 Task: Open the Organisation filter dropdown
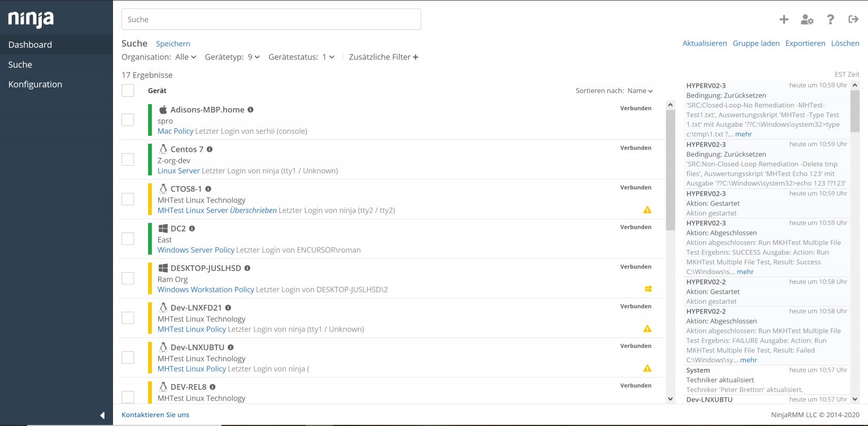pos(185,57)
